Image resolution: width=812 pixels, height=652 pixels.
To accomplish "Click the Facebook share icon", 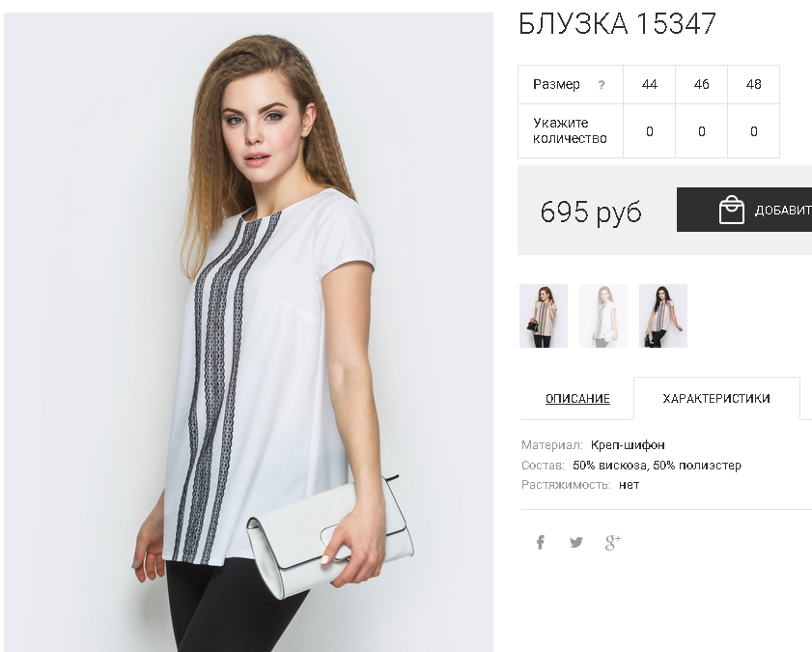I will pyautogui.click(x=540, y=542).
